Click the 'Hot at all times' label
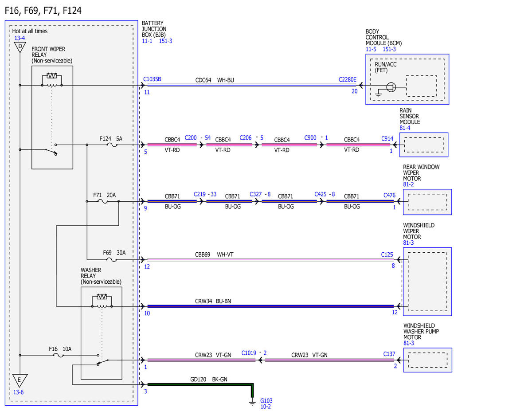532x411 pixels. pos(30,31)
